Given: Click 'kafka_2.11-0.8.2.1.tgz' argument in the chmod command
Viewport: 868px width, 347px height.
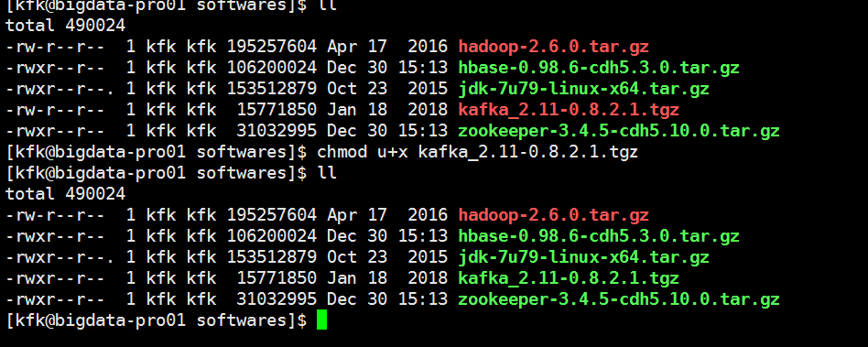Looking at the screenshot, I should coord(528,152).
